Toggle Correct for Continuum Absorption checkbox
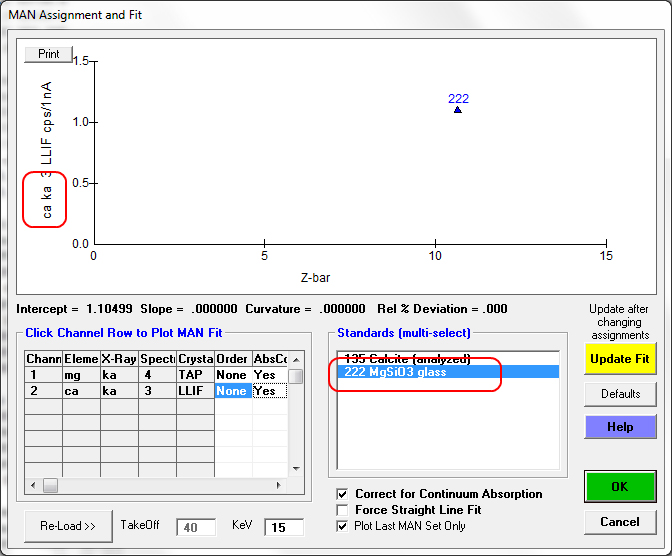Viewport: 672px width, 556px height. click(343, 494)
